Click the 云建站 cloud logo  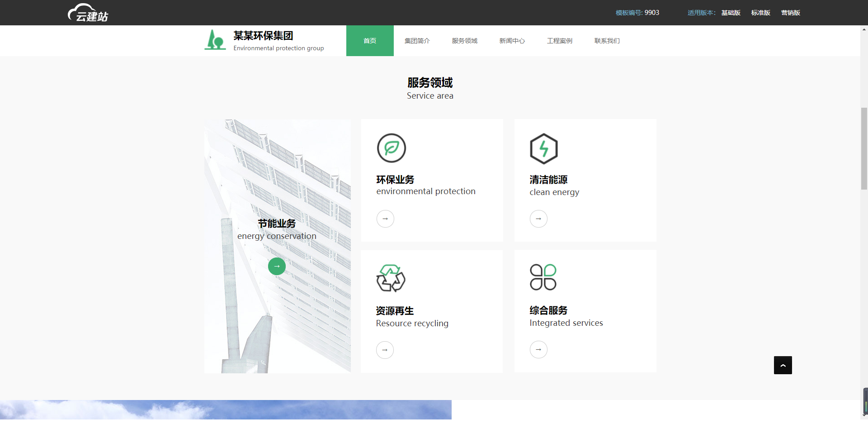pyautogui.click(x=88, y=13)
